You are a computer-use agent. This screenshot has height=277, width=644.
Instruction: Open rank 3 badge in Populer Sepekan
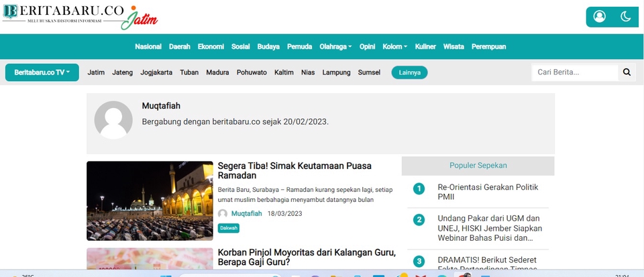pos(419,262)
